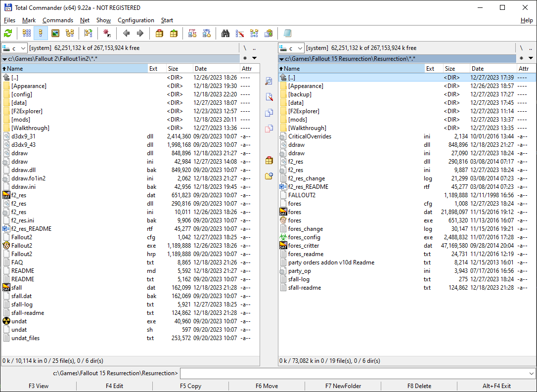Open Synchronize directories icon

coord(254,33)
